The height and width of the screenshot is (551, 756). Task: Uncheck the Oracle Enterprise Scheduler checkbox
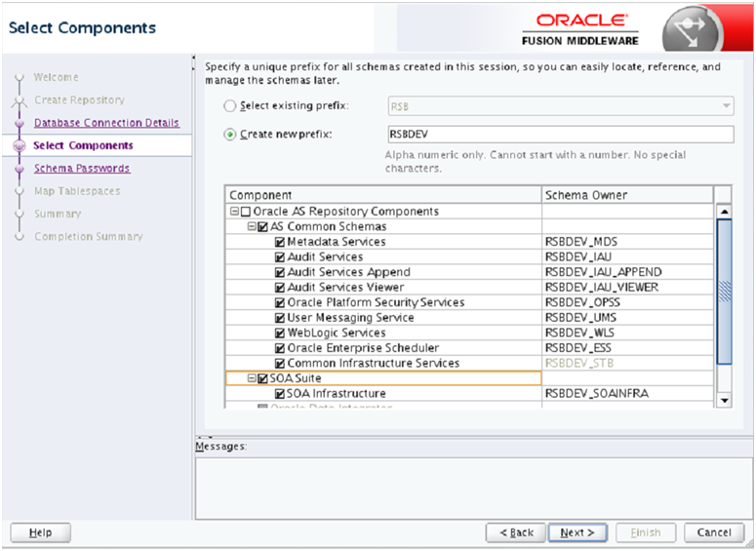[x=280, y=348]
